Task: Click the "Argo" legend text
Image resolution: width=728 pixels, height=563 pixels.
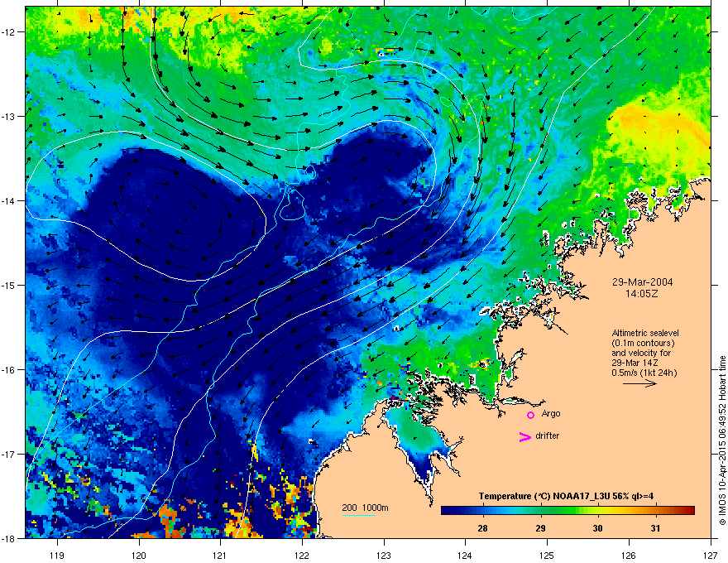Action: 551,413
